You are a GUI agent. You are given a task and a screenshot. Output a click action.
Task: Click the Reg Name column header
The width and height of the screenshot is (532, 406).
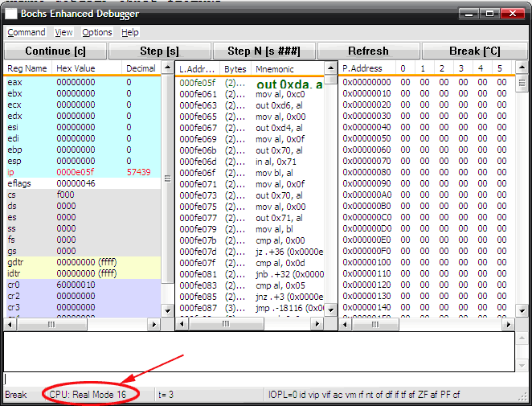click(27, 69)
